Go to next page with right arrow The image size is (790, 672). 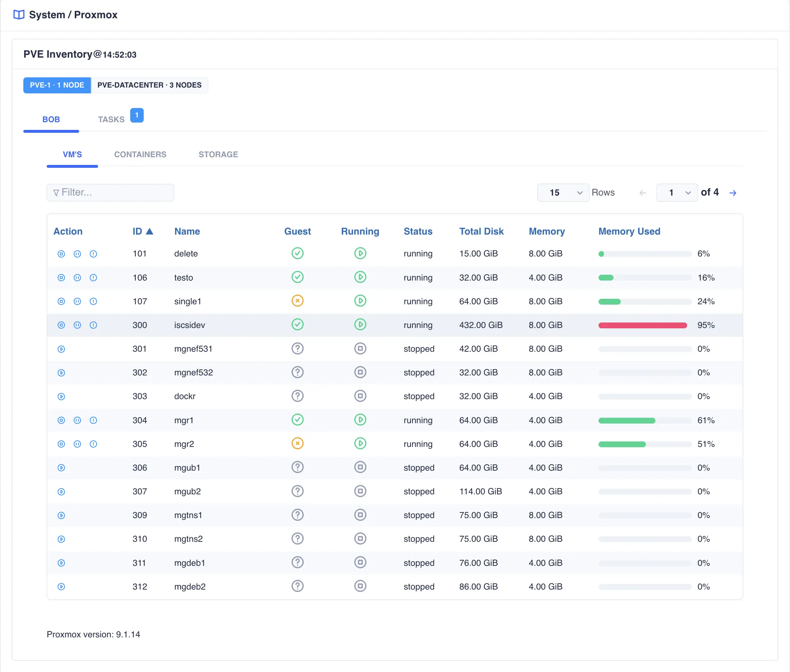click(x=732, y=193)
